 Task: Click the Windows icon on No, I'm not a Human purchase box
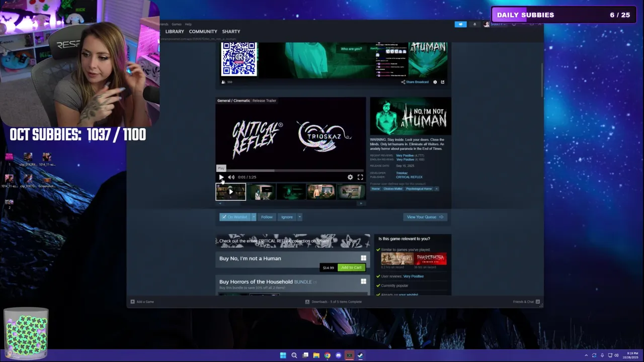point(363,258)
